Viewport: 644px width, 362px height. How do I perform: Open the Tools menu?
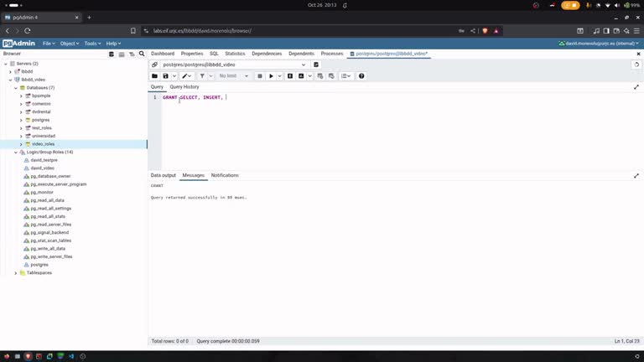pos(92,43)
